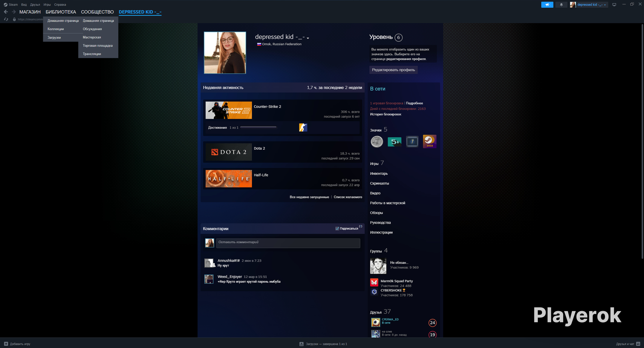Open the Игры menu
This screenshot has height=348, width=644.
(47, 5)
